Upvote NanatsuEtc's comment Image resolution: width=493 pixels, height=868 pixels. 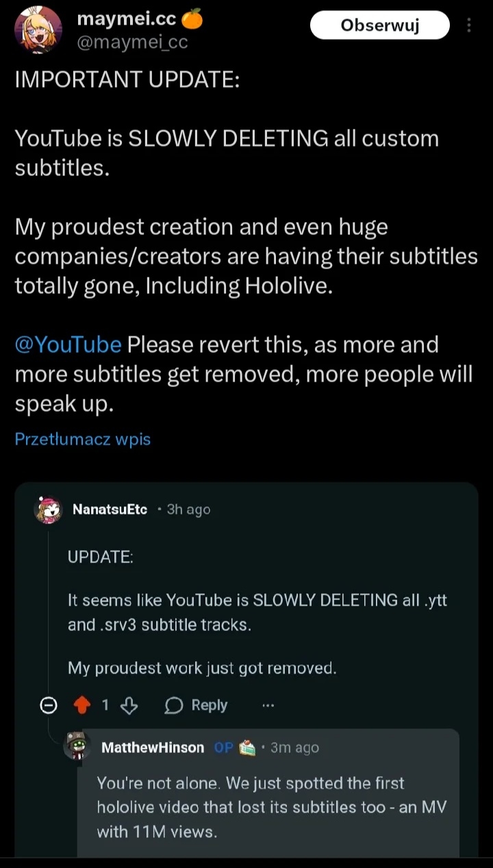tap(82, 705)
